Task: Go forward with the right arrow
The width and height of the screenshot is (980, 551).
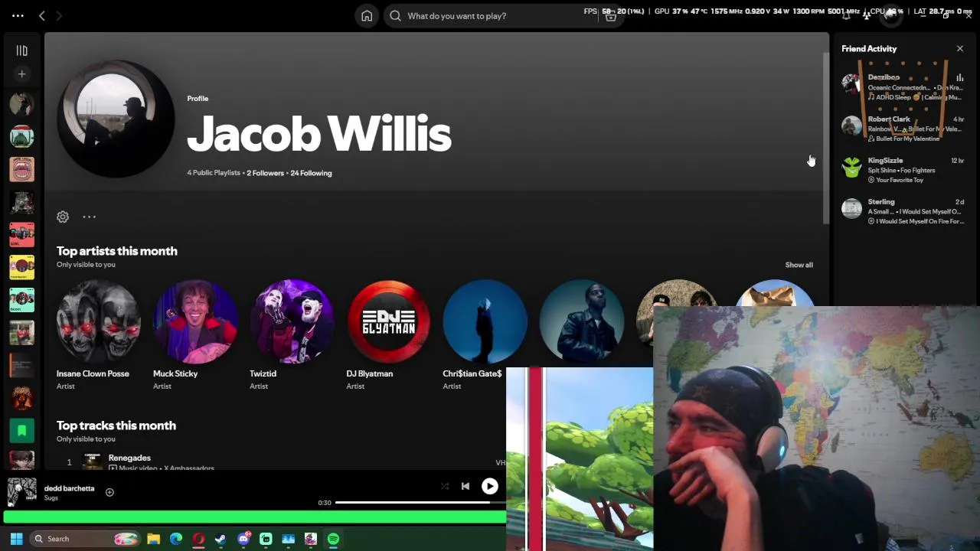Action: [x=59, y=15]
